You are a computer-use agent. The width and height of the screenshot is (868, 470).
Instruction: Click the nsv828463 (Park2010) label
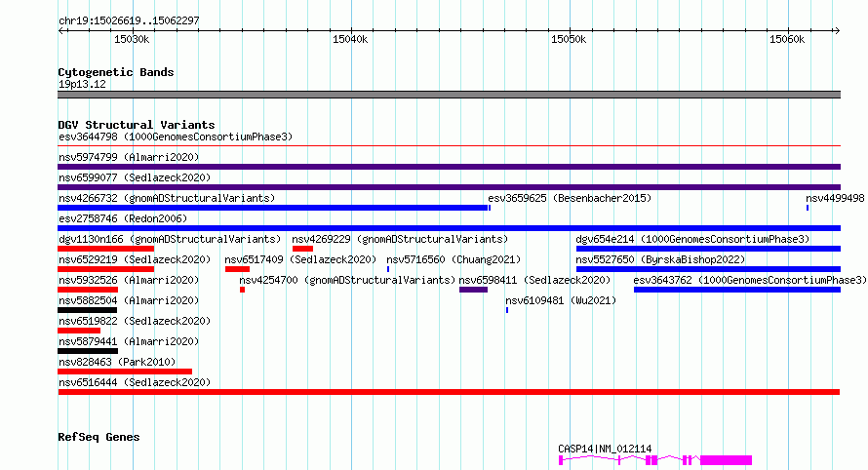[x=117, y=362]
